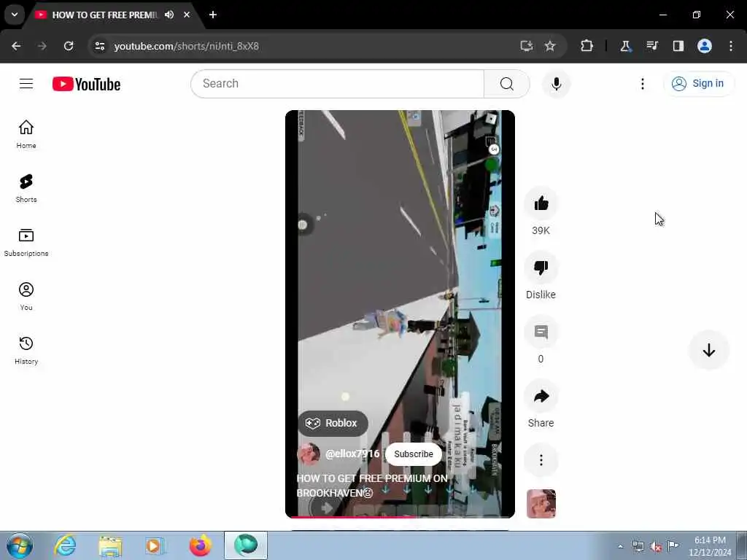This screenshot has width=747, height=560.
Task: Open Windows Explorer from the taskbar
Action: coord(111,545)
